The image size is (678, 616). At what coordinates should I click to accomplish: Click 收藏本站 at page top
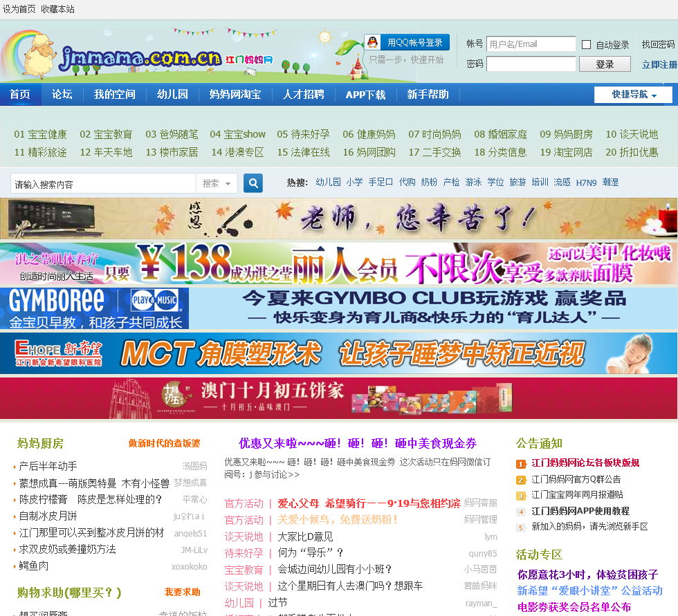coord(57,9)
